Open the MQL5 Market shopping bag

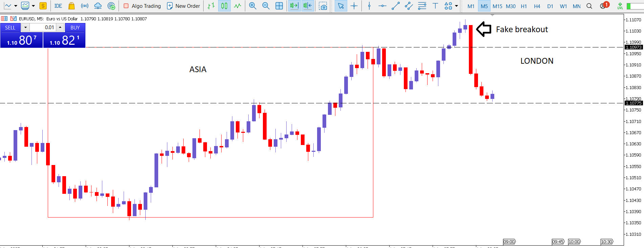[71, 6]
